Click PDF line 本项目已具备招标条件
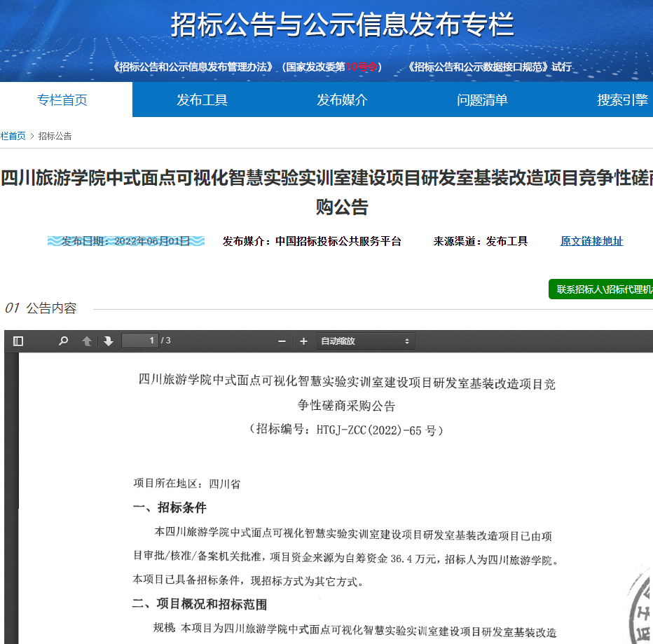The width and height of the screenshot is (653, 644). pos(248,581)
